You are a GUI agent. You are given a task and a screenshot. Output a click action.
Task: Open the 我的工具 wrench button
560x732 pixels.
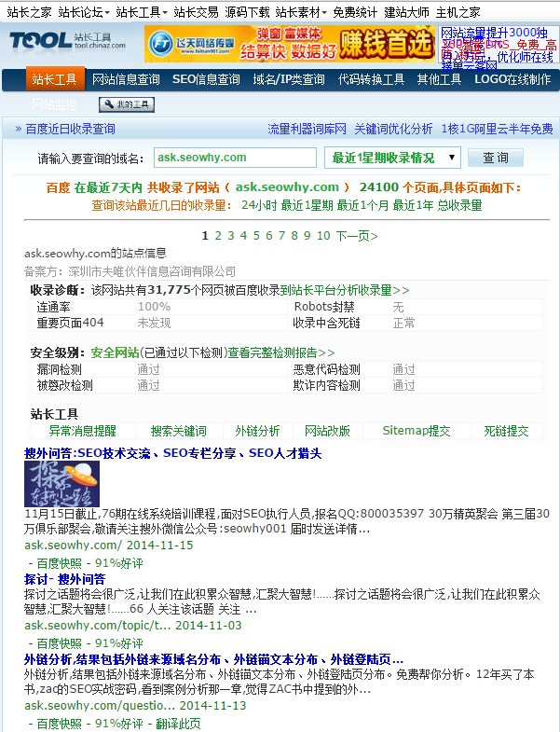[127, 104]
